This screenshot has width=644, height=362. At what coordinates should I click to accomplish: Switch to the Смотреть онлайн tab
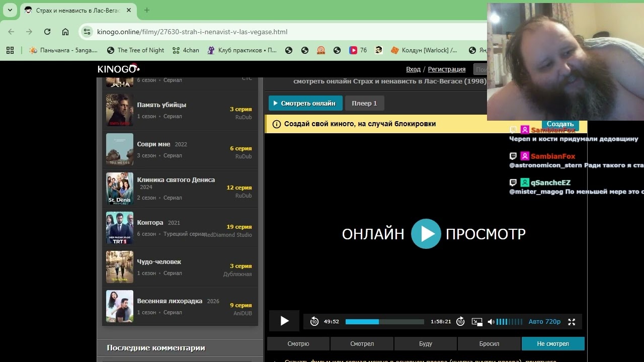tap(305, 103)
